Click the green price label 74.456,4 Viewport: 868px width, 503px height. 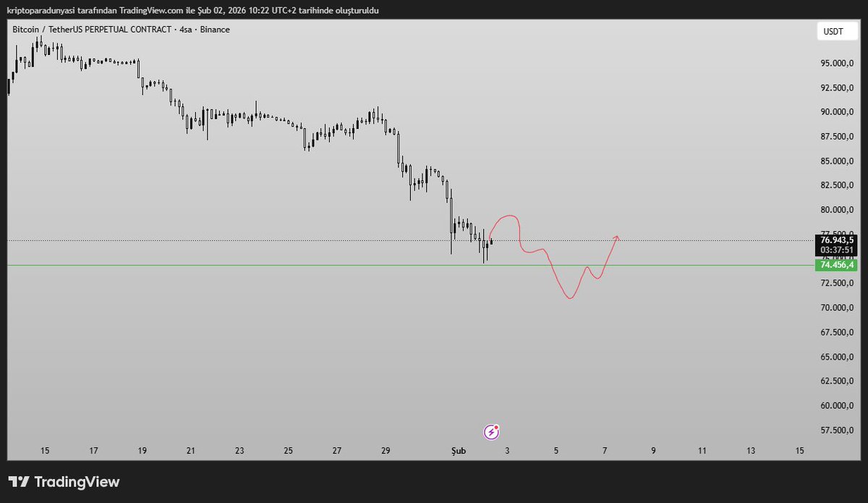click(x=837, y=265)
